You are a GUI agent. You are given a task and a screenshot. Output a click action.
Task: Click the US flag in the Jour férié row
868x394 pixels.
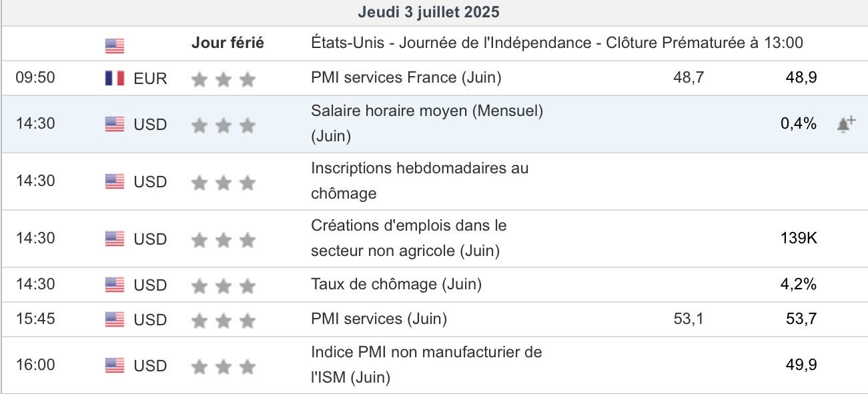(x=115, y=46)
